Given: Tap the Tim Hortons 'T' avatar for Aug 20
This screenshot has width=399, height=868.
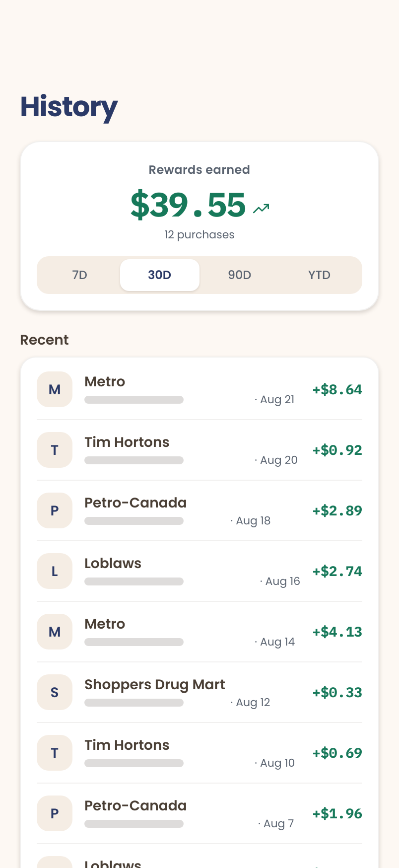Looking at the screenshot, I should 55,450.
